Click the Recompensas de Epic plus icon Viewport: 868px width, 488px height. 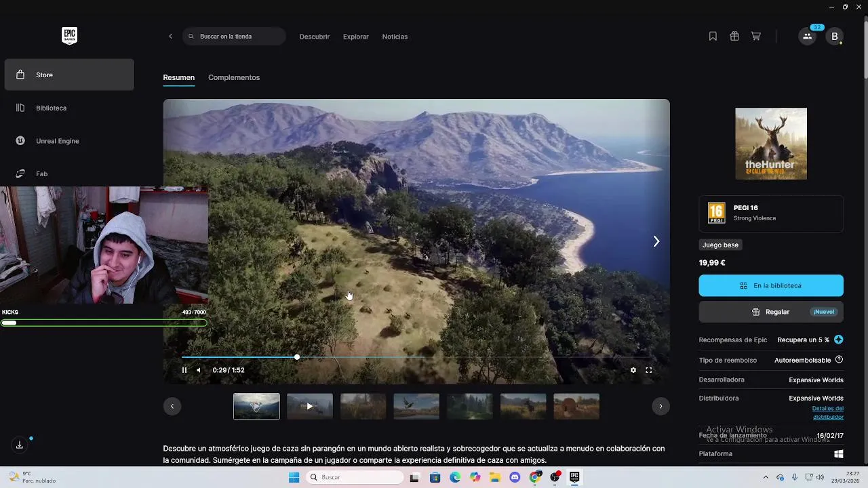pyautogui.click(x=839, y=340)
